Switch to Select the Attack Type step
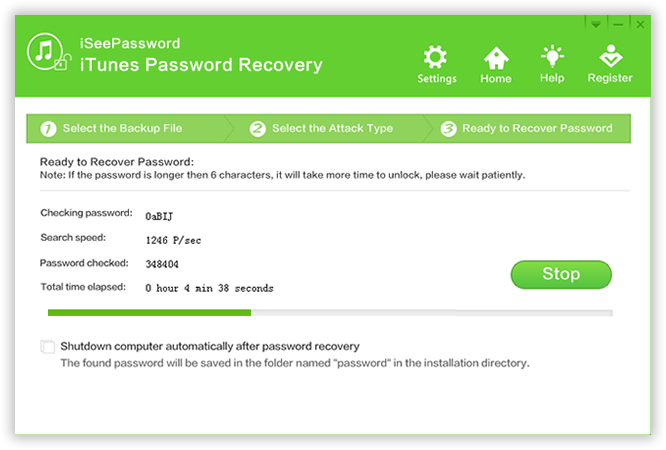 coord(332,129)
